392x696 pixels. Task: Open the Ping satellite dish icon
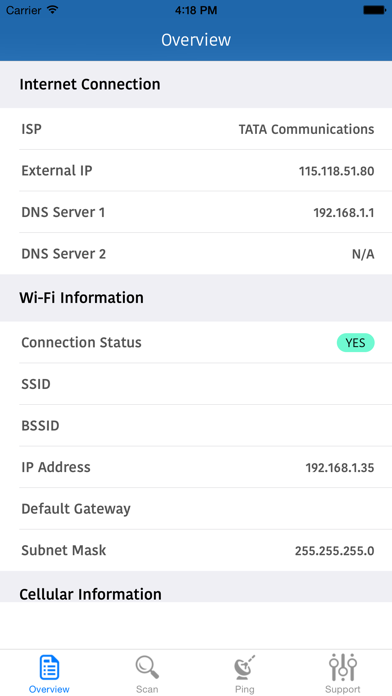pyautogui.click(x=245, y=667)
